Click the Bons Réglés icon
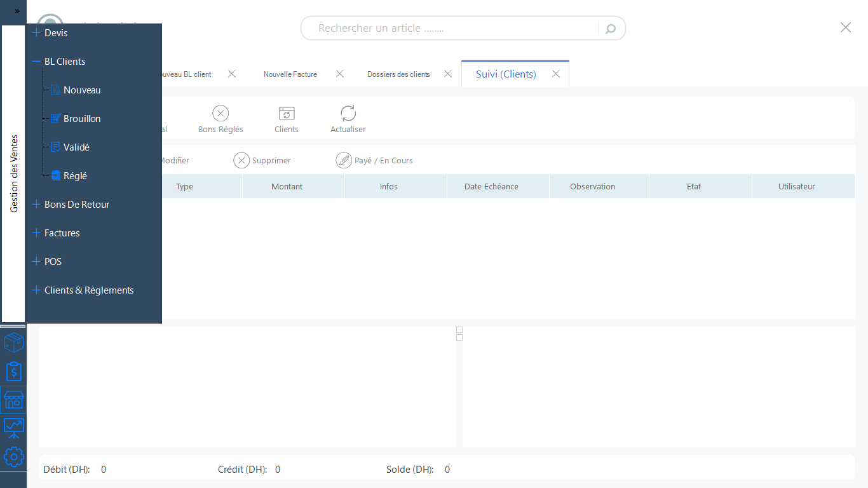 220,114
